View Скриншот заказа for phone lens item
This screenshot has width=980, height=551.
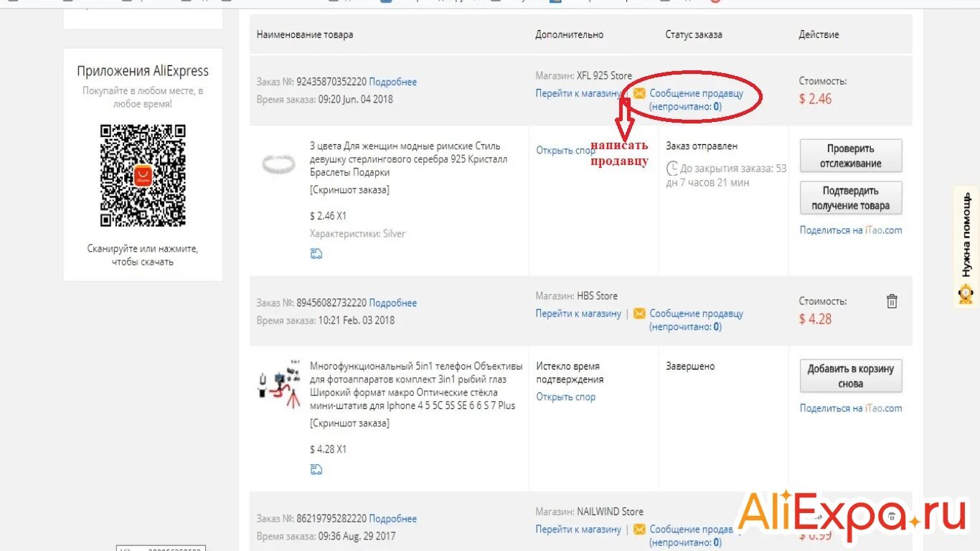point(350,423)
